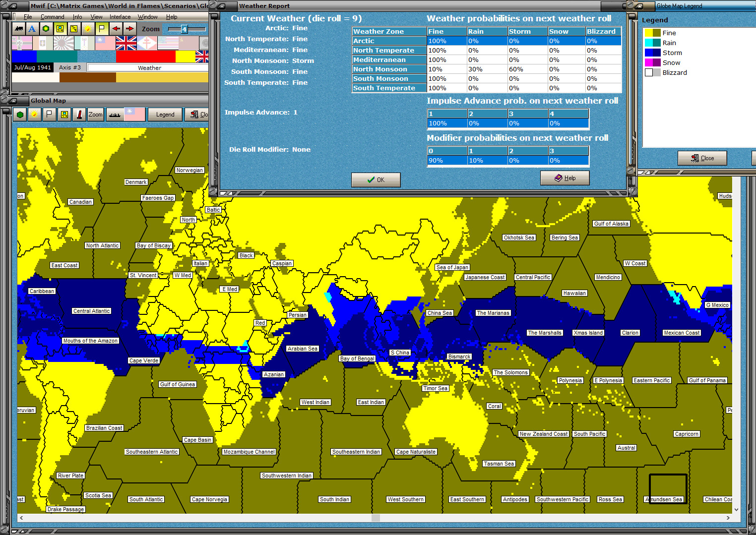The height and width of the screenshot is (535, 756).
Task: Select the United States flag
Action: [168, 43]
